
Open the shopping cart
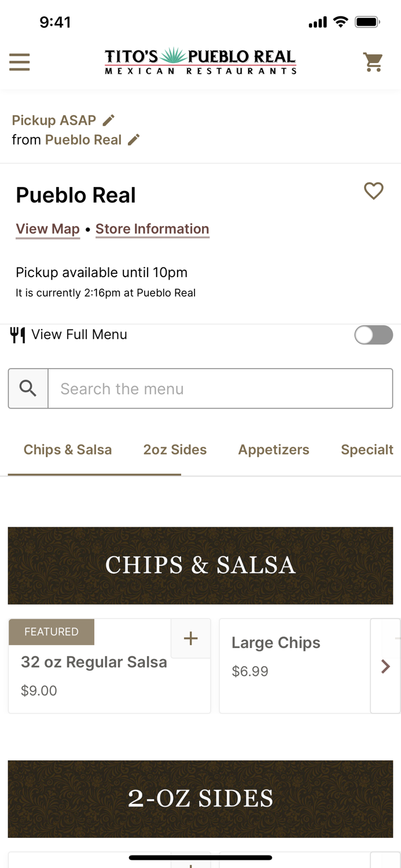coord(373,62)
